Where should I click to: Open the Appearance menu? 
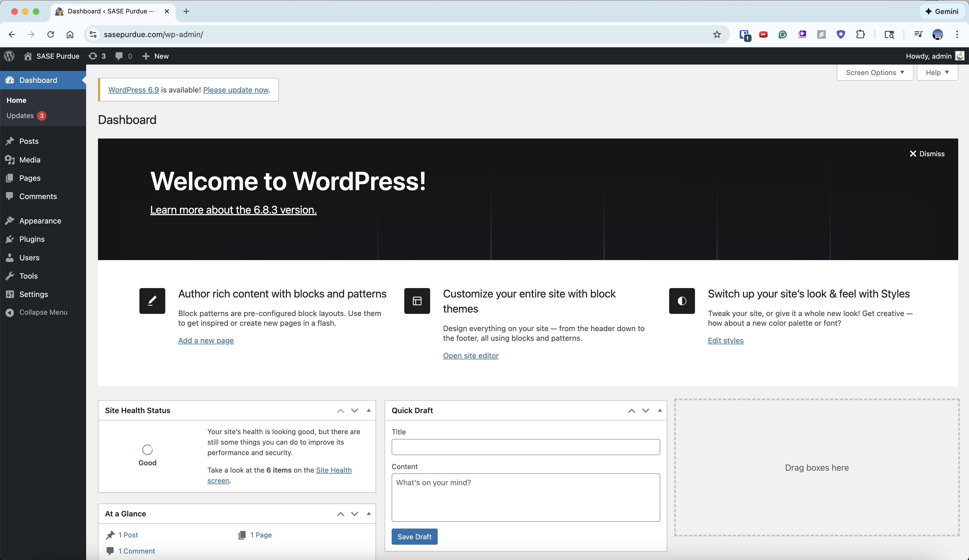click(40, 221)
